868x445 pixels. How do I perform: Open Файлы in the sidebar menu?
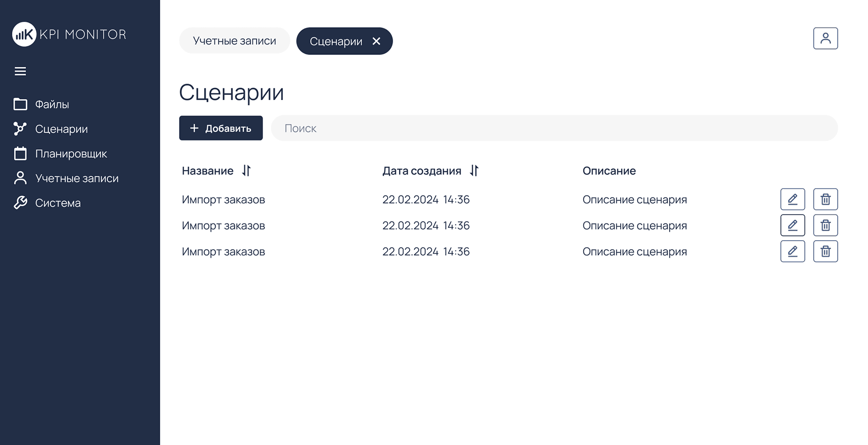[x=52, y=104]
